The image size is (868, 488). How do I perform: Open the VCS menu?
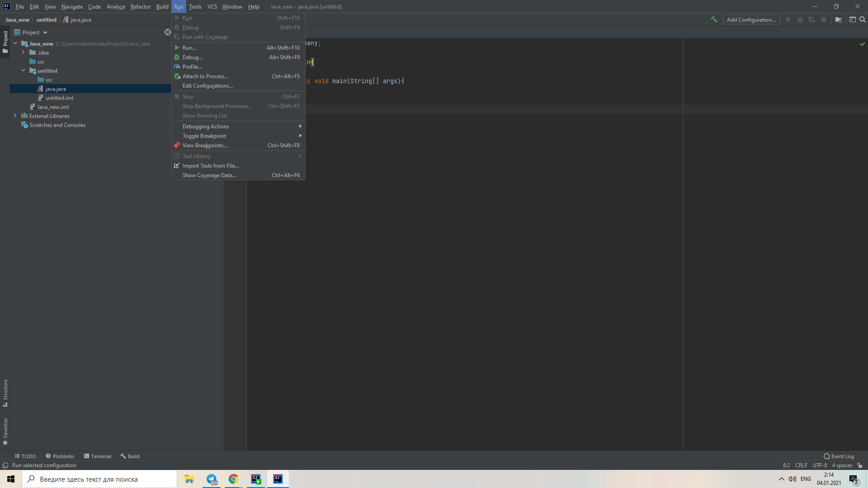tap(212, 6)
